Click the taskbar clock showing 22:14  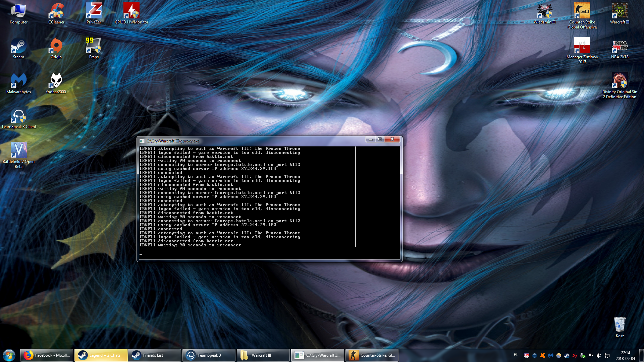click(x=625, y=356)
